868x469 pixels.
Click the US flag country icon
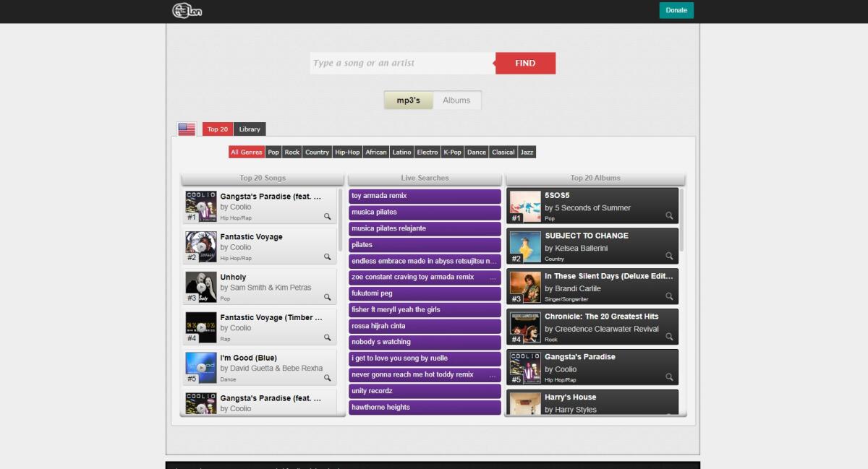point(187,128)
